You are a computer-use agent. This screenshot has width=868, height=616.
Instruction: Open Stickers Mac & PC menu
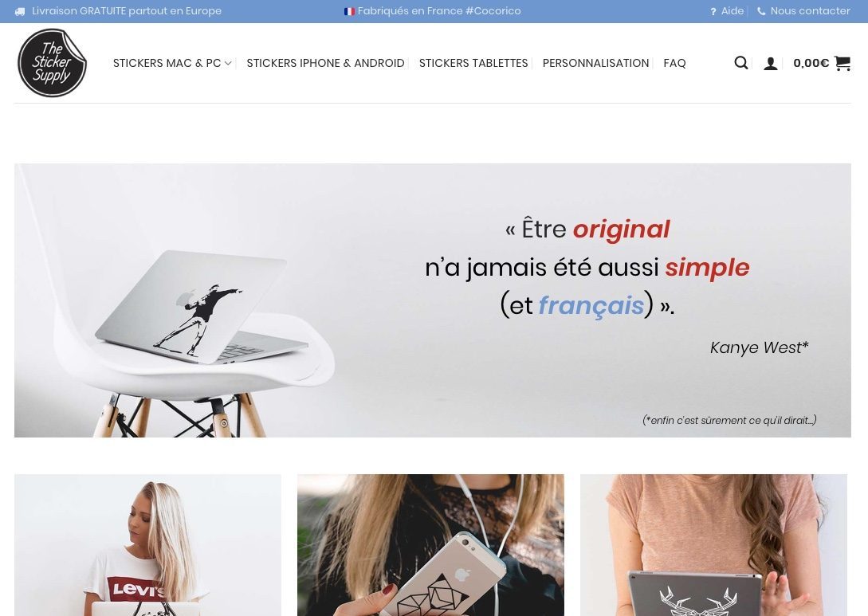click(x=167, y=63)
